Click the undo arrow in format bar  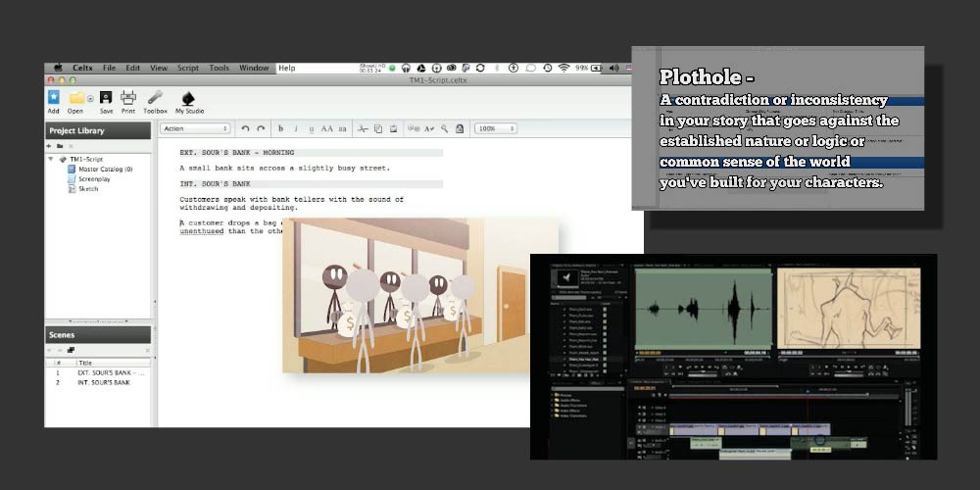246,128
